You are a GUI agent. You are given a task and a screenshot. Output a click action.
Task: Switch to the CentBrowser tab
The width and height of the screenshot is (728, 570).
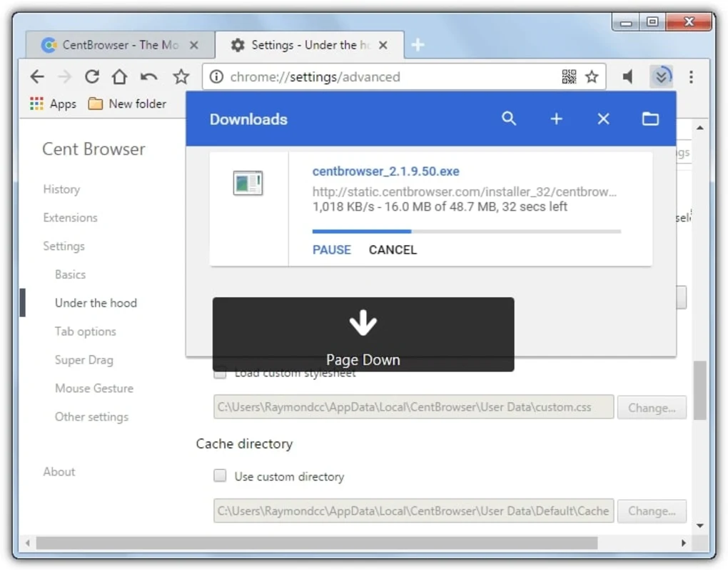(x=120, y=45)
